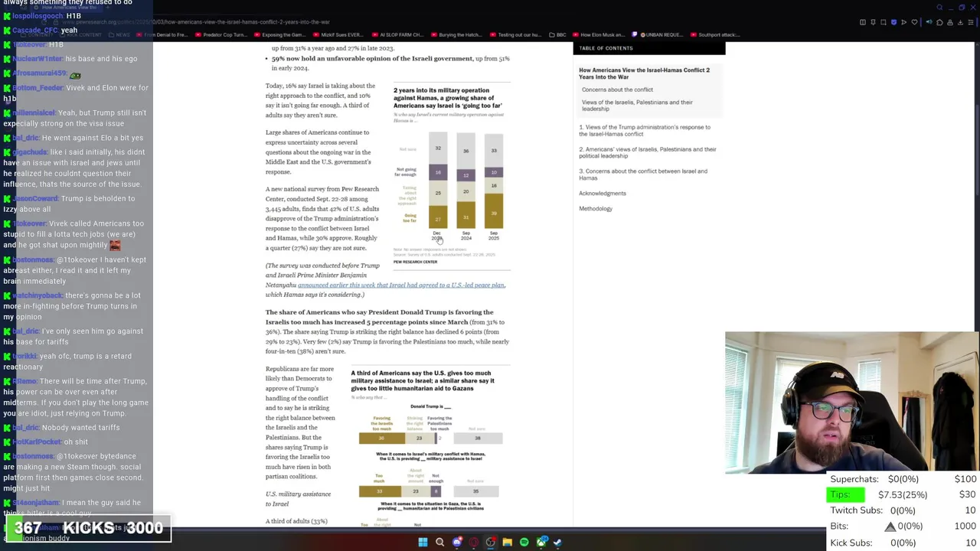Open Spotify from the taskbar
The image size is (980, 551).
(524, 543)
